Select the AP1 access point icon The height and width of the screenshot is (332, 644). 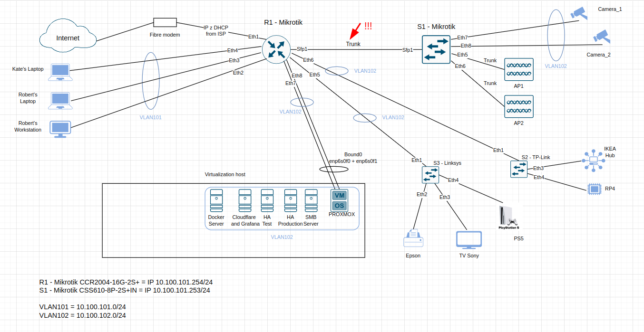[518, 69]
